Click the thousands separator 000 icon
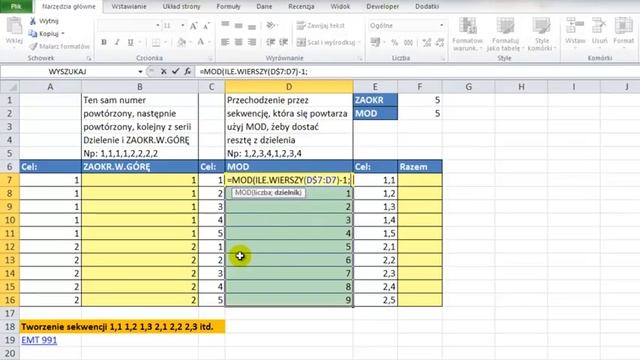640x360 pixels. point(408,42)
